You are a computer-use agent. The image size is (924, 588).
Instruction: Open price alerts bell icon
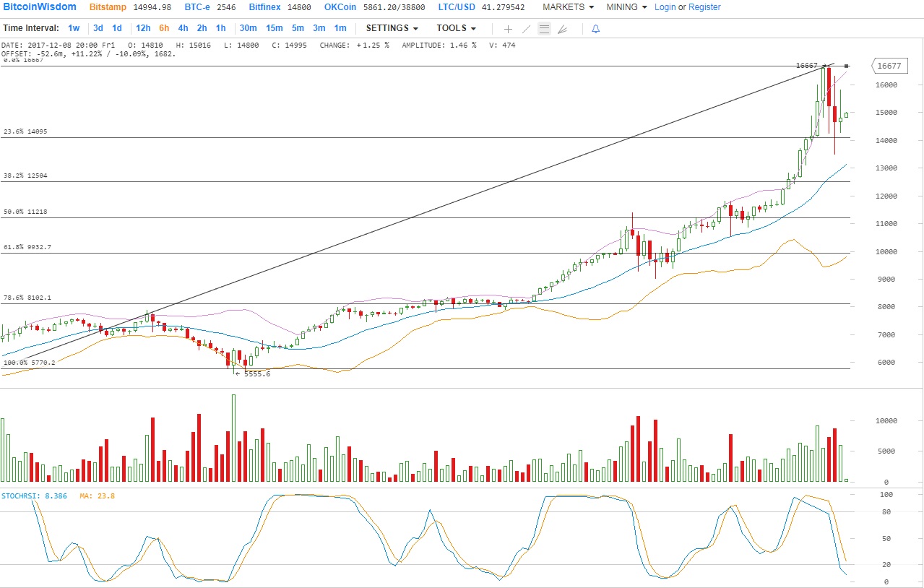tap(596, 29)
